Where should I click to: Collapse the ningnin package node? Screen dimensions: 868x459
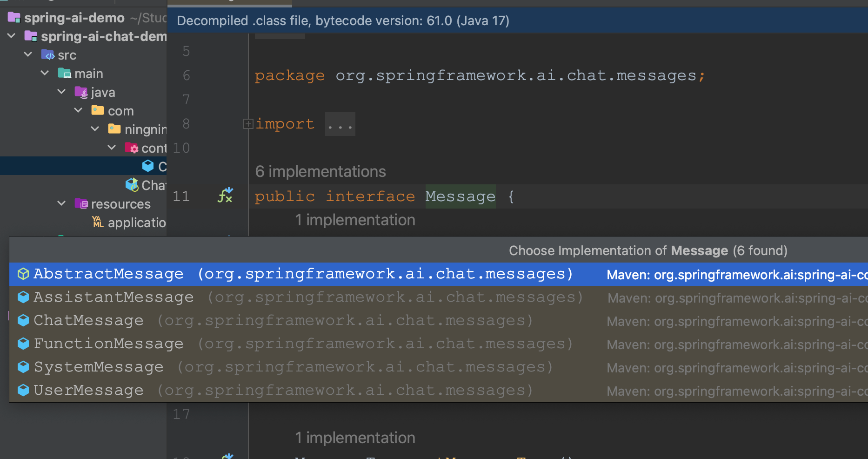coord(95,129)
